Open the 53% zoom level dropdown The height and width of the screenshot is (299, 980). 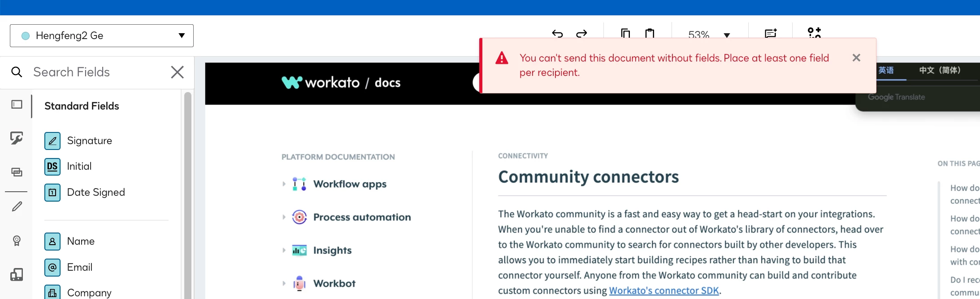click(709, 35)
